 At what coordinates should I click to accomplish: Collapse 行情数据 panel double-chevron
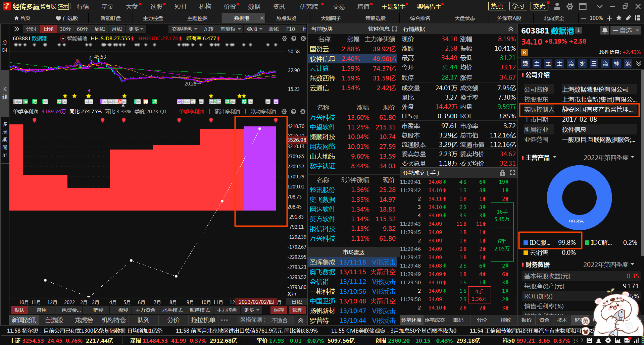[510, 29]
